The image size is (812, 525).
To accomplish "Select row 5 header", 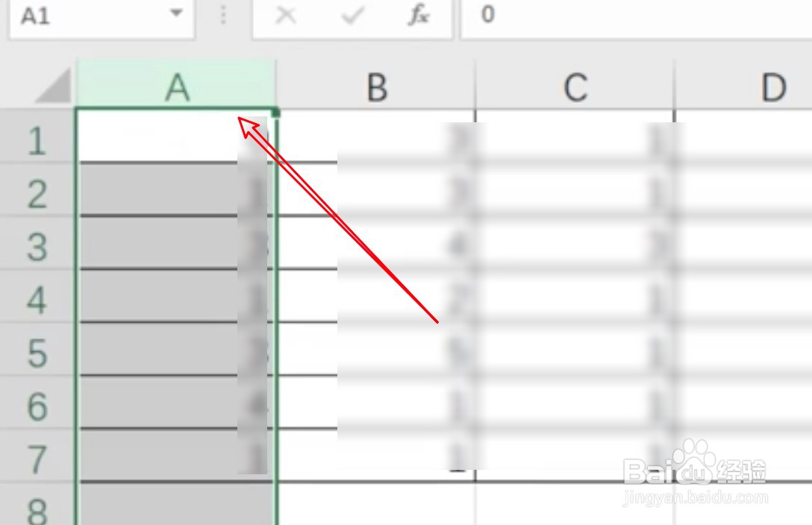I will pos(37,349).
